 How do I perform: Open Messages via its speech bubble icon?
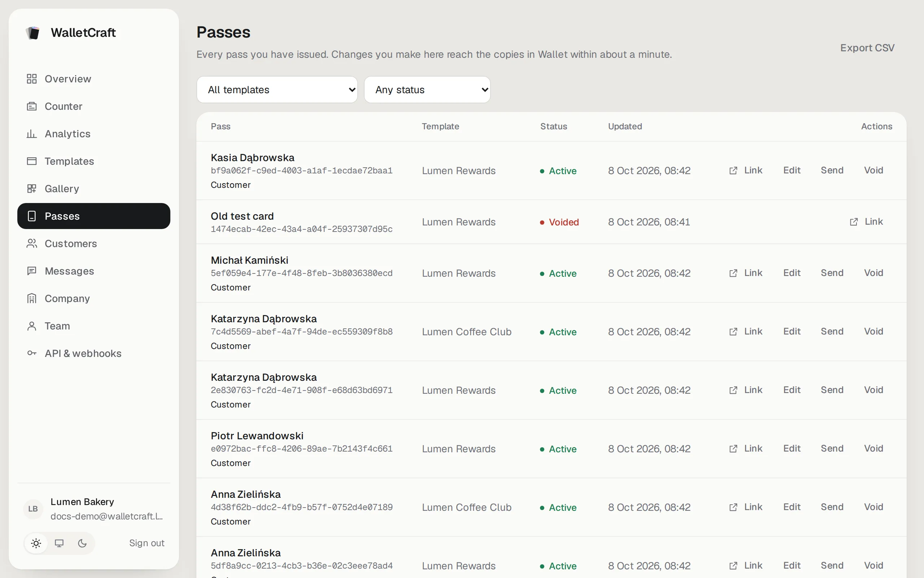point(32,271)
